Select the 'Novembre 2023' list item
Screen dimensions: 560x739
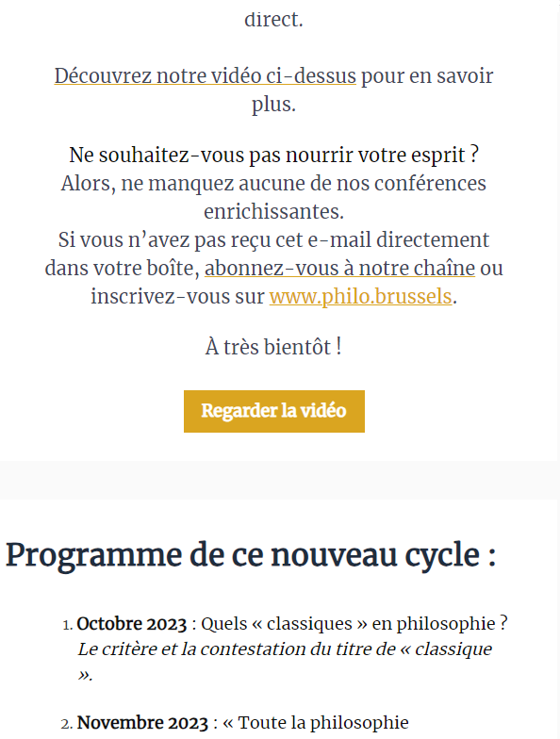243,722
